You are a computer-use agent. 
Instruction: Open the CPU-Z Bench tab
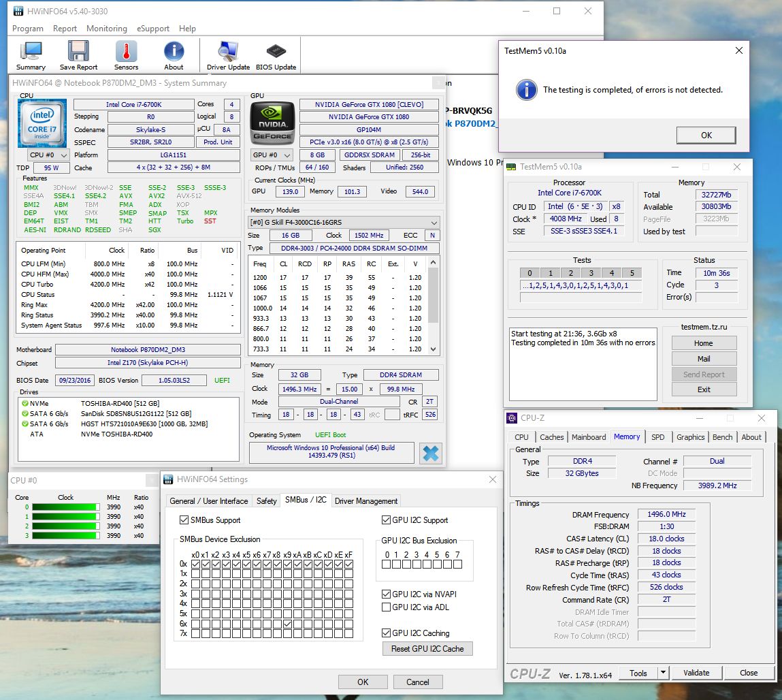tap(722, 437)
